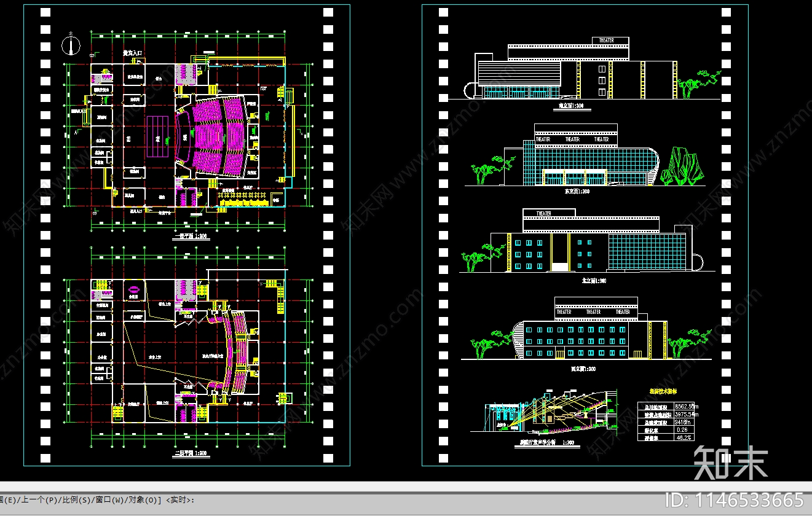Select the 演员入口 label above the first floor plan
This screenshot has width=812, height=524.
pos(132,53)
